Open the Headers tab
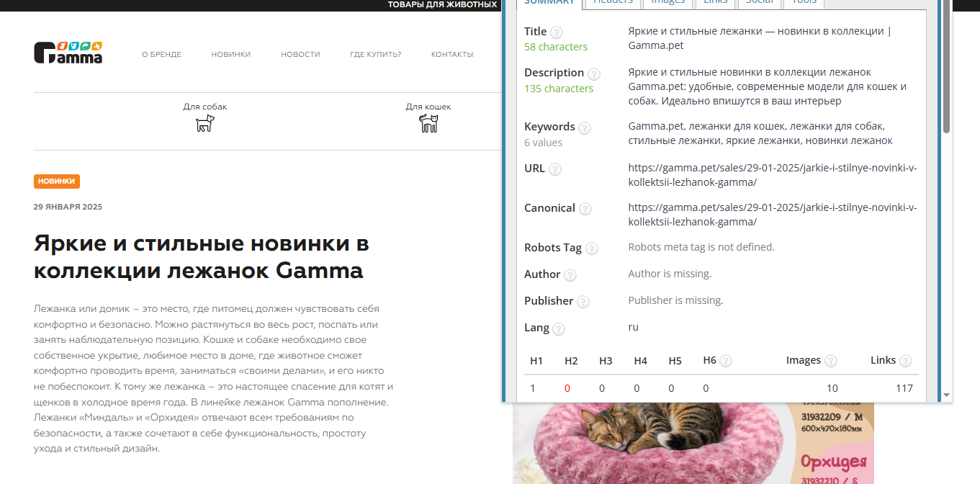Image resolution: width=980 pixels, height=484 pixels. [x=613, y=3]
